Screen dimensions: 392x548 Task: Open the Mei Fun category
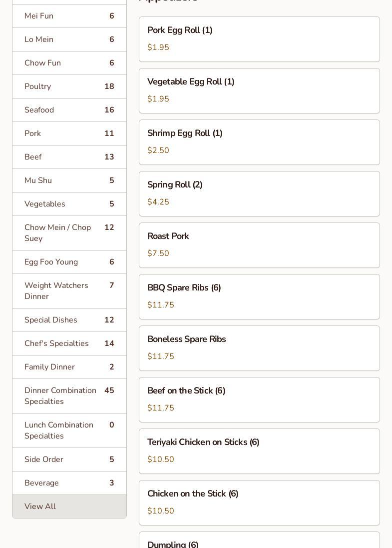click(69, 16)
